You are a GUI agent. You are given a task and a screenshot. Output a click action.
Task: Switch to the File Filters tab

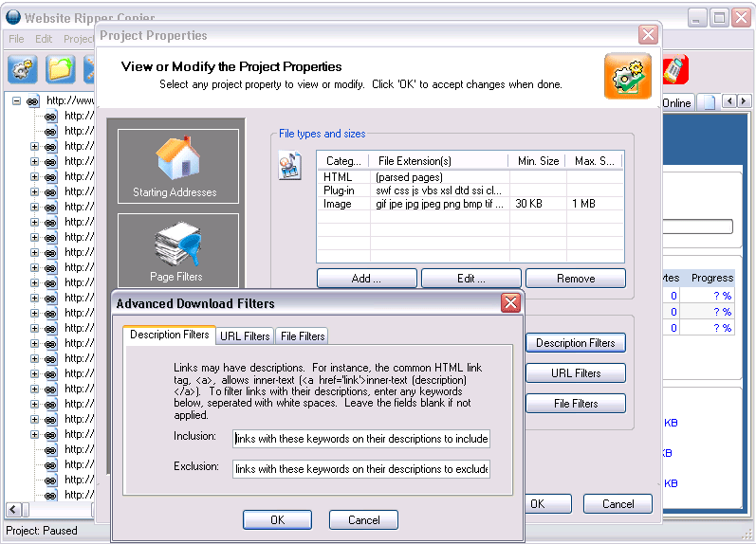pos(303,336)
